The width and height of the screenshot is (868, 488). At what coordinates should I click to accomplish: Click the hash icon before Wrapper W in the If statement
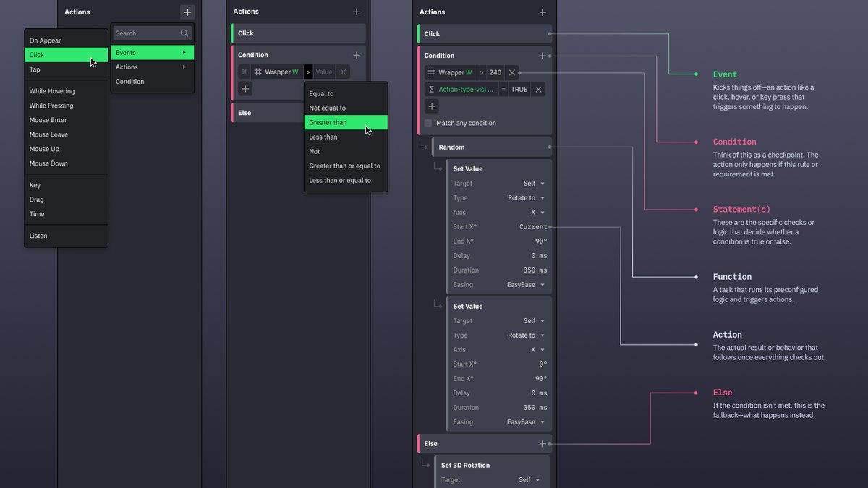[x=258, y=72]
